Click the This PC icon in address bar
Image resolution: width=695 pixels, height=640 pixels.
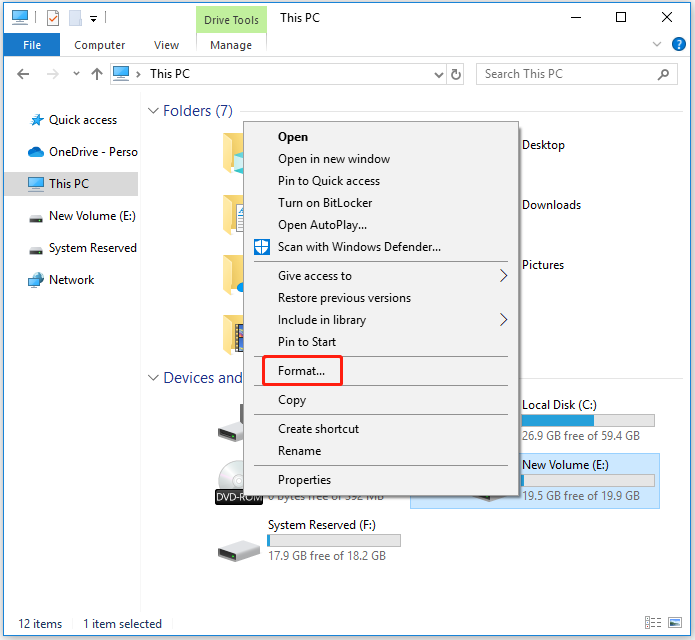[x=121, y=74]
